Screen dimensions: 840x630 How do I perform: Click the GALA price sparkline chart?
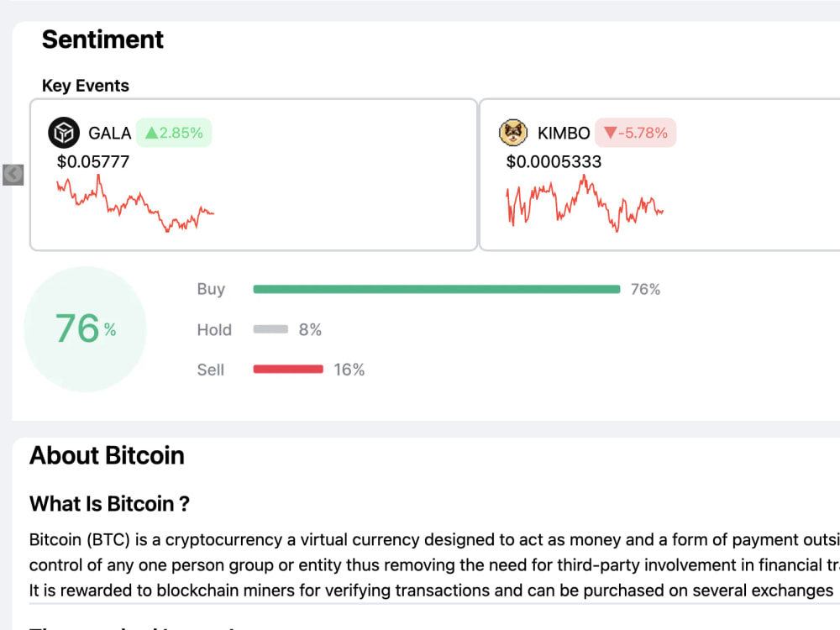coord(135,204)
